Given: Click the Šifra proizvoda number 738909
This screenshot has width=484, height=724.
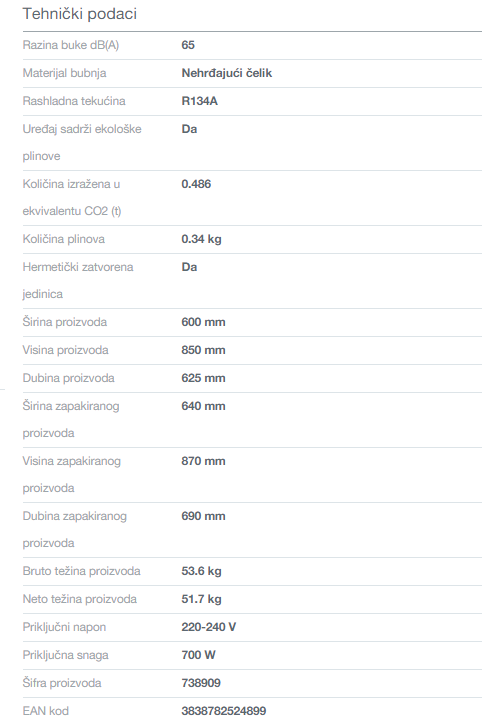Looking at the screenshot, I should click(201, 683).
